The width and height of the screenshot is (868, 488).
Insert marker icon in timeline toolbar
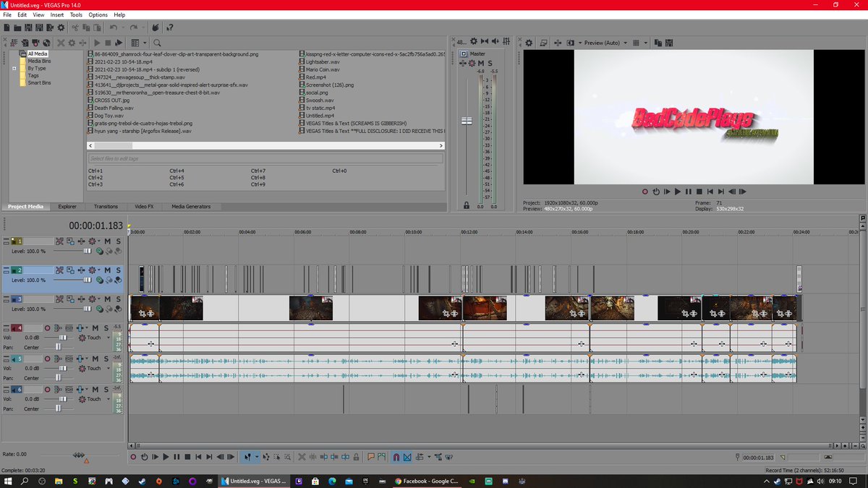(x=371, y=457)
